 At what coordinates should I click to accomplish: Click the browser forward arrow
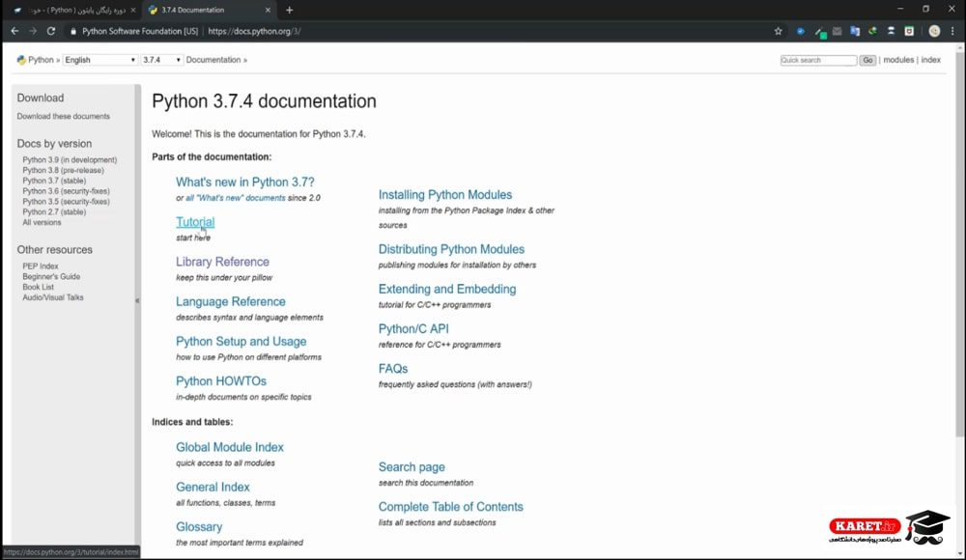33,31
